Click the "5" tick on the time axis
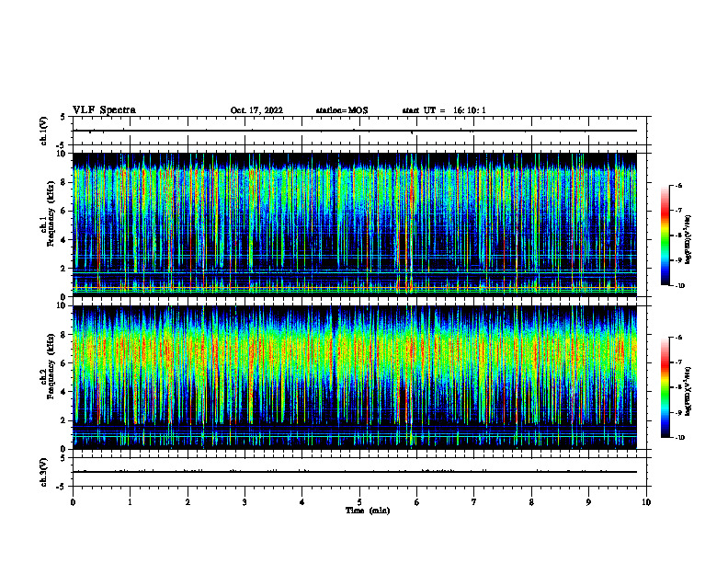The image size is (728, 563). 359,502
